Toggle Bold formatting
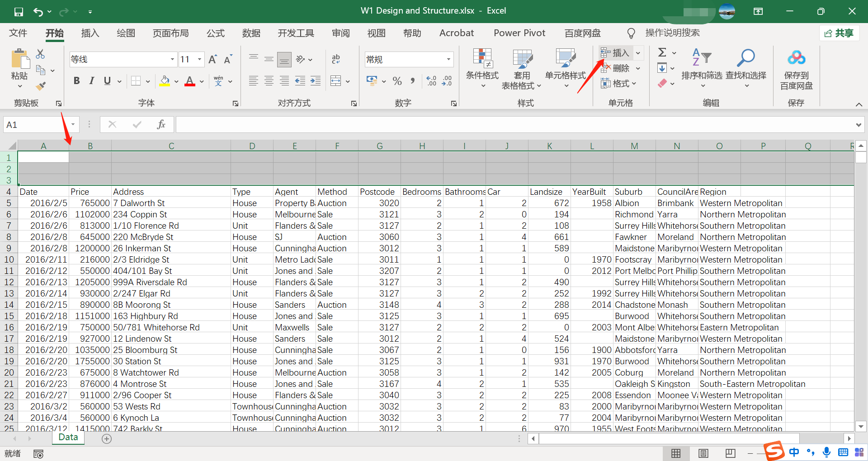Image resolution: width=868 pixels, height=461 pixels. 77,81
